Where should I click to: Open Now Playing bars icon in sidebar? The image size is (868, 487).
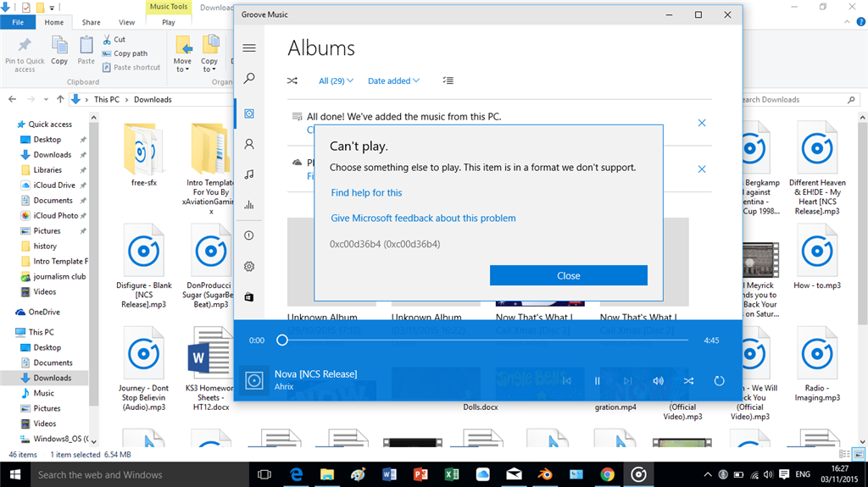pyautogui.click(x=249, y=205)
